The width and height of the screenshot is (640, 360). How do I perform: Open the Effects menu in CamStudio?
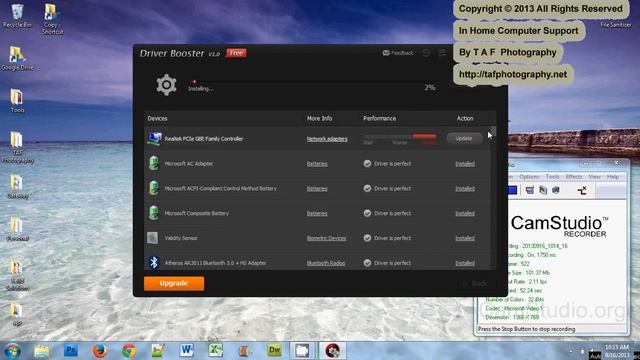[x=574, y=177]
